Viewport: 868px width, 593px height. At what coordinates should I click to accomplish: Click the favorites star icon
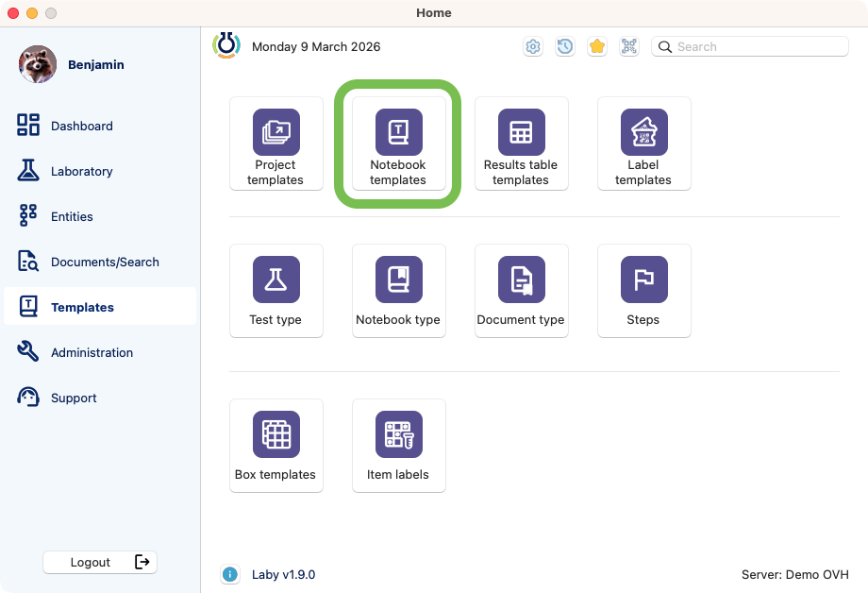point(597,46)
